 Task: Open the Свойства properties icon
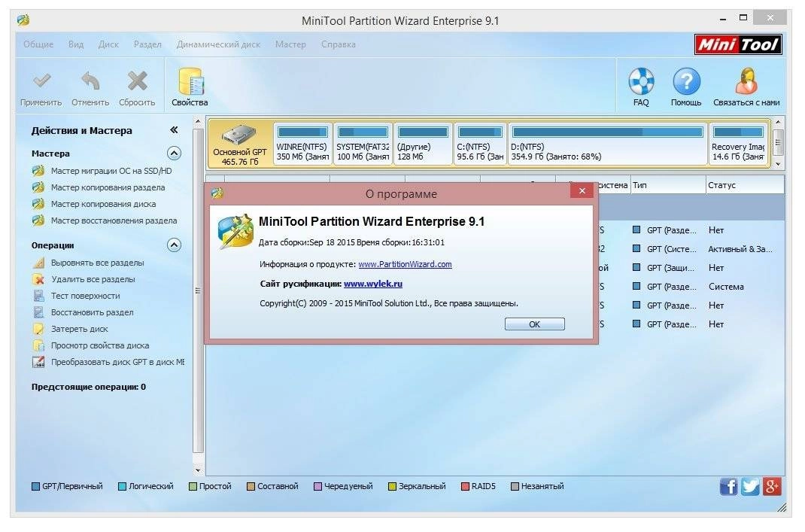190,81
